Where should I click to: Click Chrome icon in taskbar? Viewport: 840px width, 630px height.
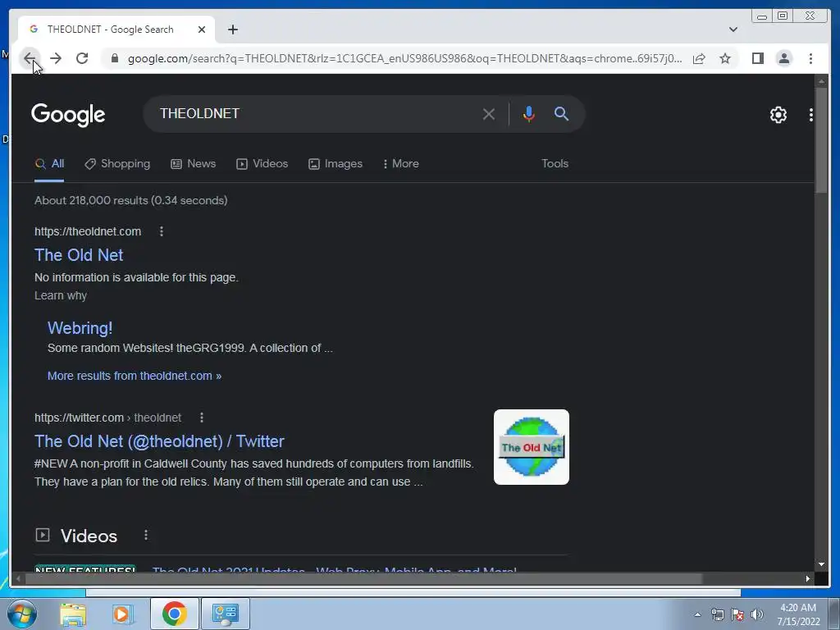pyautogui.click(x=174, y=614)
